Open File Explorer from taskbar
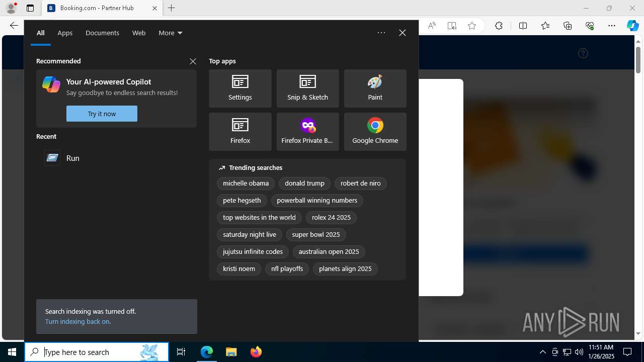Viewport: 644px width, 362px height. click(231, 352)
